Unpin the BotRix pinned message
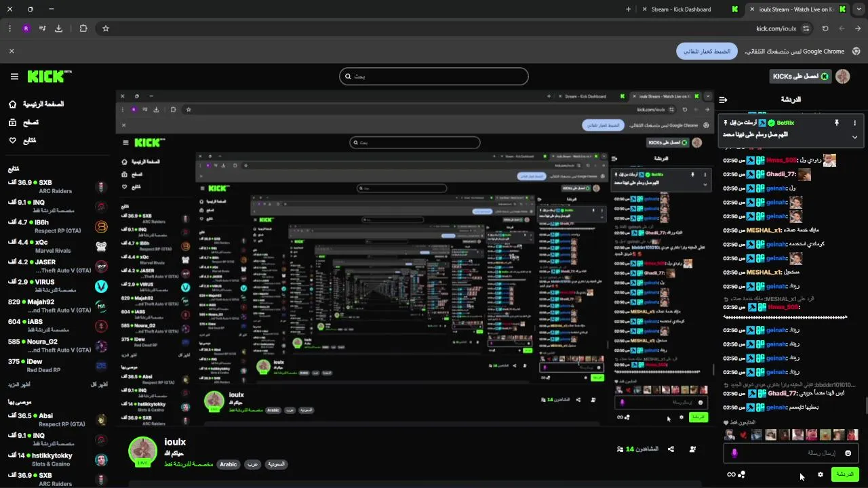868x488 pixels. 836,123
